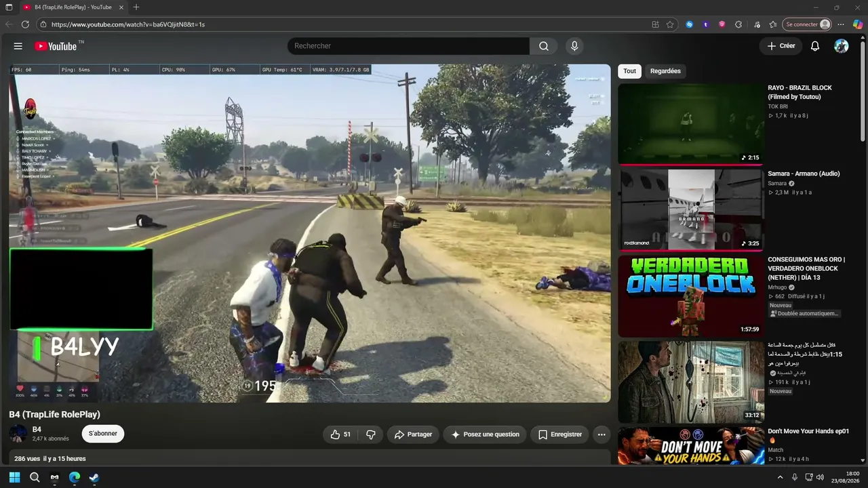Click the browser address bar URL
This screenshot has width=868, height=488.
(128, 24)
